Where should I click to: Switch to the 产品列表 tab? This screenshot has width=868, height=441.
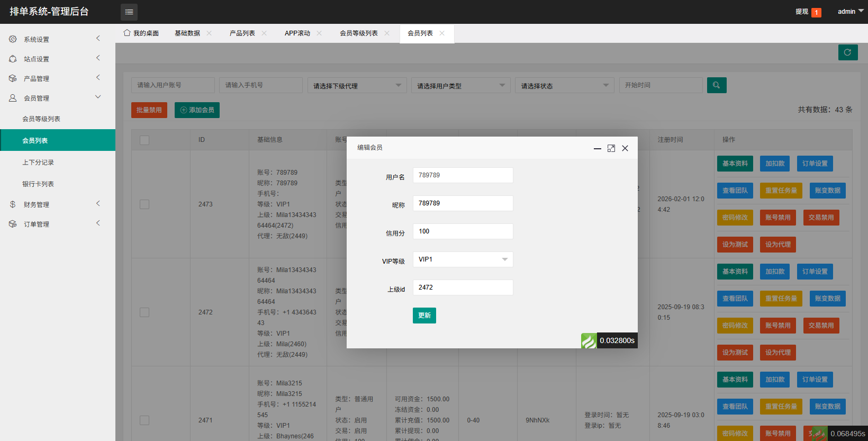242,33
